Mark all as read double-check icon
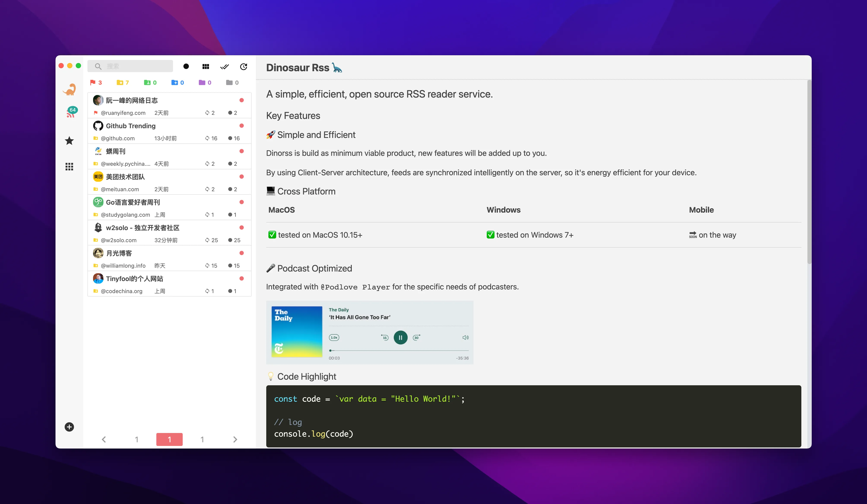Image resolution: width=867 pixels, height=504 pixels. 224,66
